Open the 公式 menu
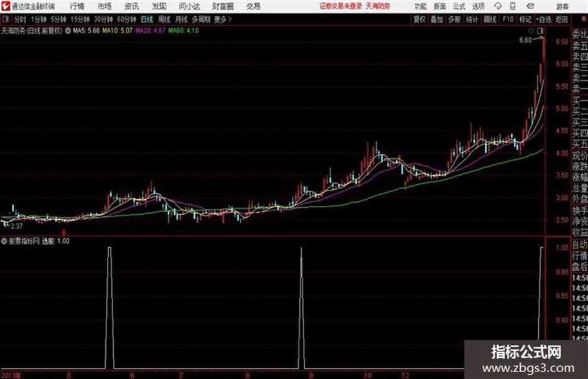 point(459,6)
